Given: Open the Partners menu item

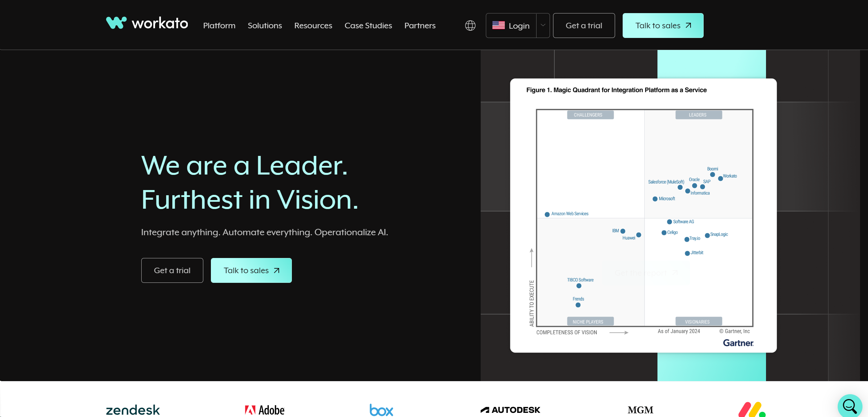Looking at the screenshot, I should [420, 25].
